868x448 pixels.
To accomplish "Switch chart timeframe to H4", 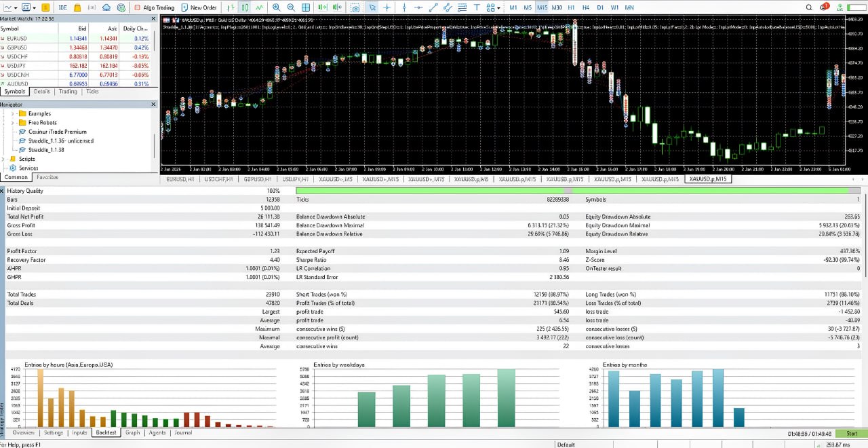I will coord(586,7).
